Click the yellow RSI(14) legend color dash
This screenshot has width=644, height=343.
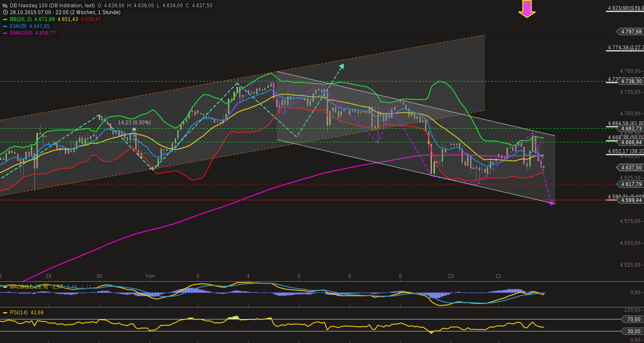pyautogui.click(x=5, y=313)
